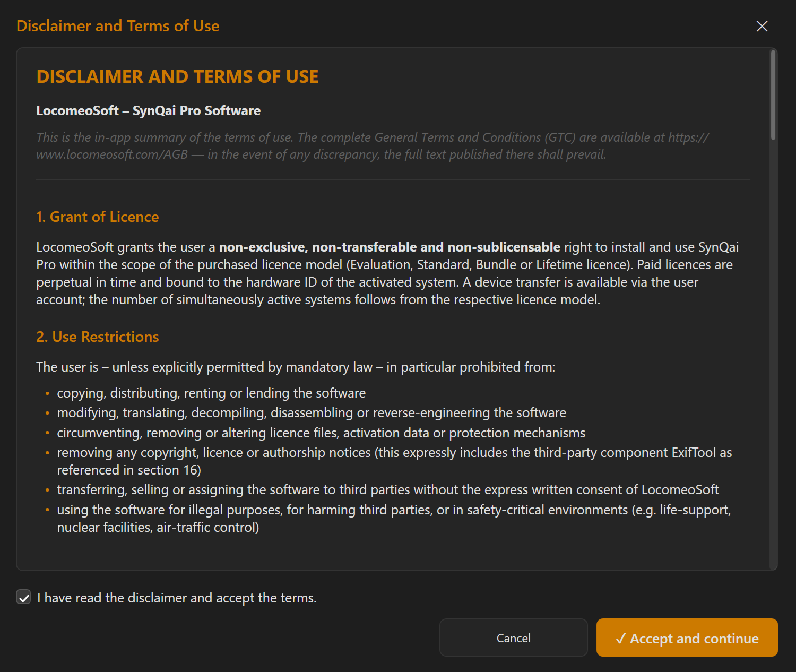Click the 'using the software for illegal purposes' bullet
This screenshot has width=796, height=672.
[394, 518]
